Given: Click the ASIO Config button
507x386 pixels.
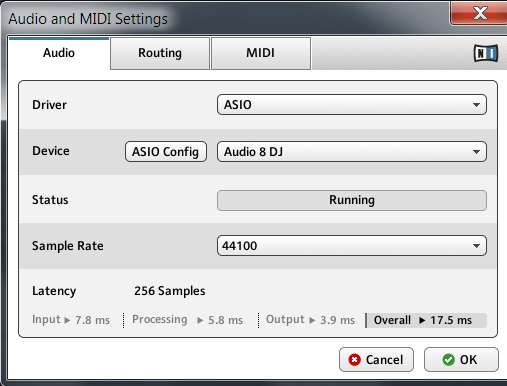Looking at the screenshot, I should point(166,152).
